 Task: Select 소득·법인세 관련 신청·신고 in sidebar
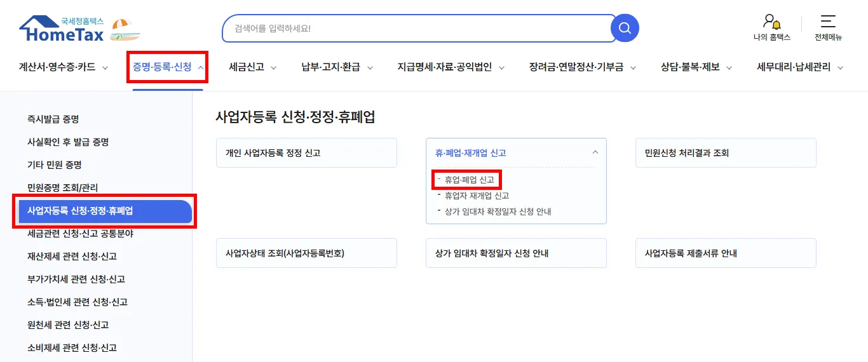click(x=78, y=302)
